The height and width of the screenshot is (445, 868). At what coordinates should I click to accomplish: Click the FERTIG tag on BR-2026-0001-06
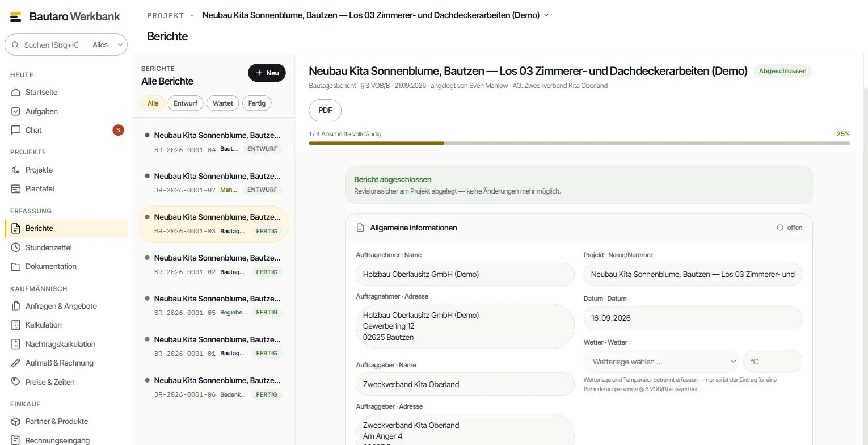[267, 394]
